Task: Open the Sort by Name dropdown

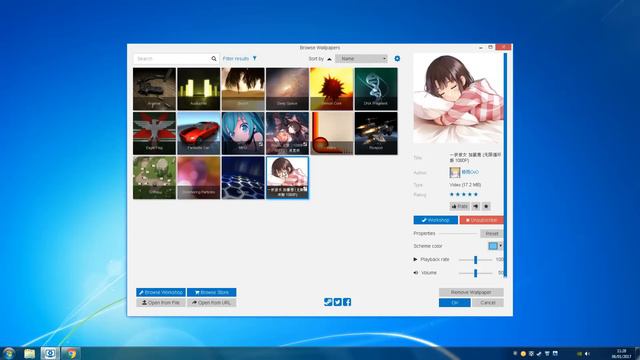Action: (361, 59)
